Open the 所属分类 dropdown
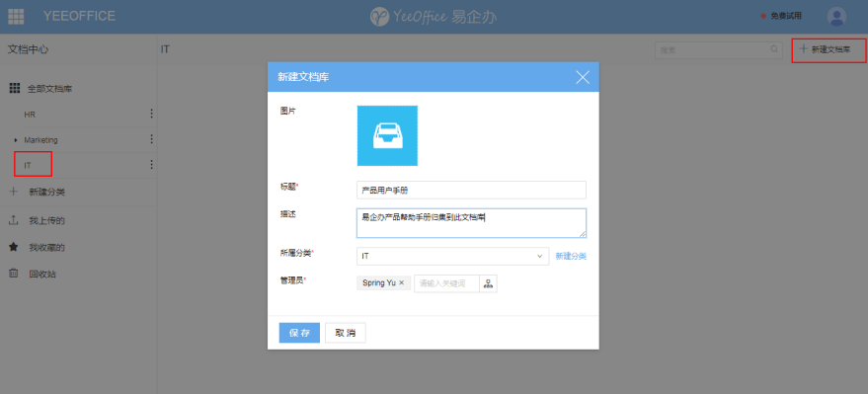Image resolution: width=868 pixels, height=394 pixels. tap(453, 256)
